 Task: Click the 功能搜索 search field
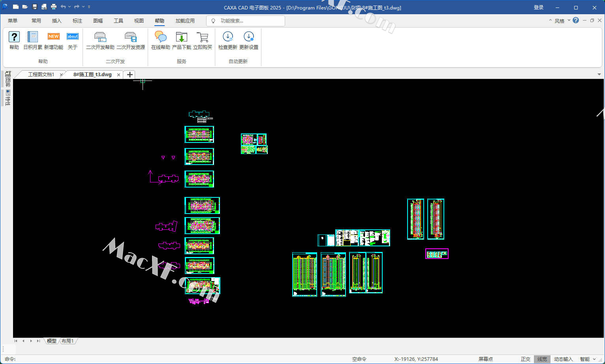pyautogui.click(x=246, y=21)
